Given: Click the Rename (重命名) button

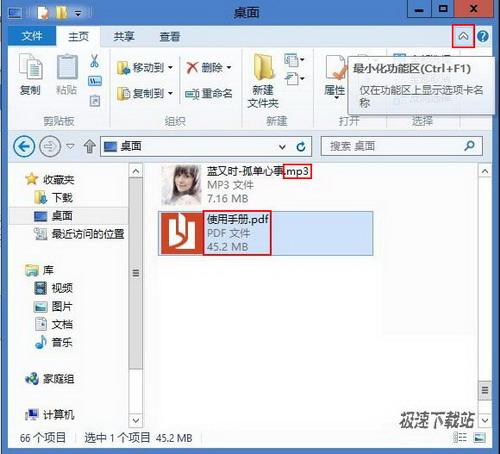Looking at the screenshot, I should (x=209, y=94).
